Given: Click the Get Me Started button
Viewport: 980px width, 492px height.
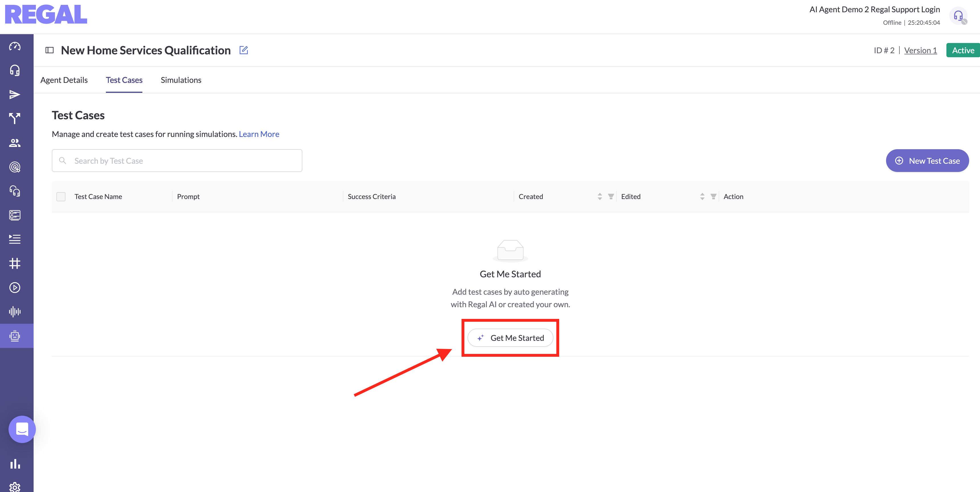Looking at the screenshot, I should (510, 338).
